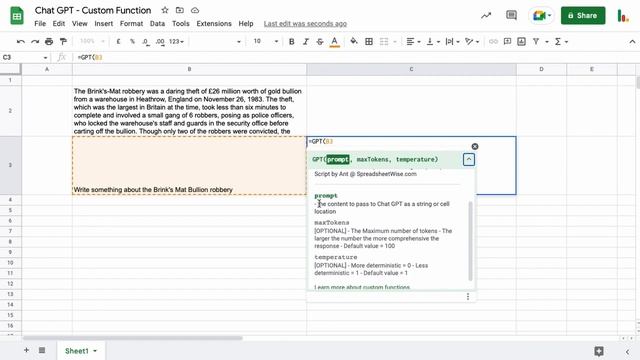Collapse the toolbar with up chevron
This screenshot has width=640, height=360.
coord(632,42)
